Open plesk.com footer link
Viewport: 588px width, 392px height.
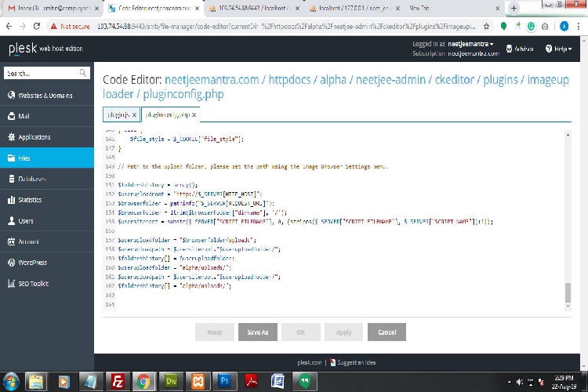point(310,362)
